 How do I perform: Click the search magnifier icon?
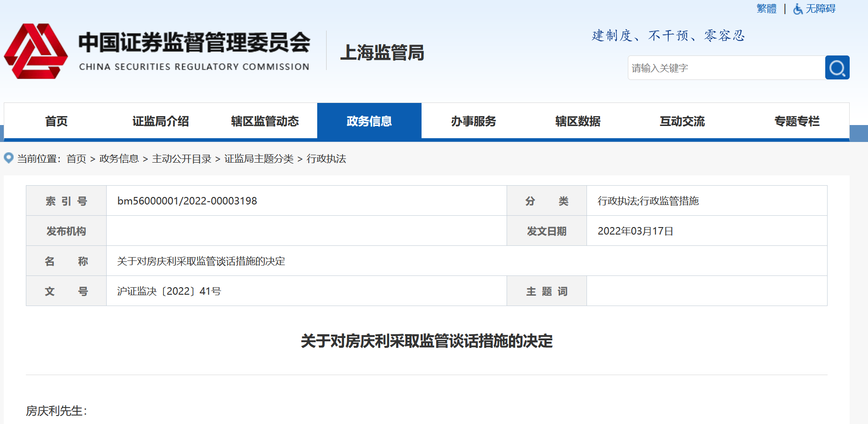point(837,68)
